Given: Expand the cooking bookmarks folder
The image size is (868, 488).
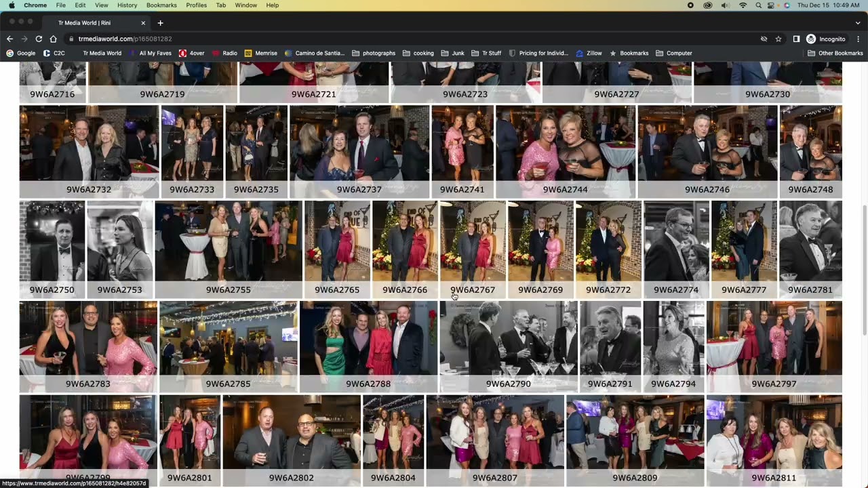Looking at the screenshot, I should [x=418, y=53].
